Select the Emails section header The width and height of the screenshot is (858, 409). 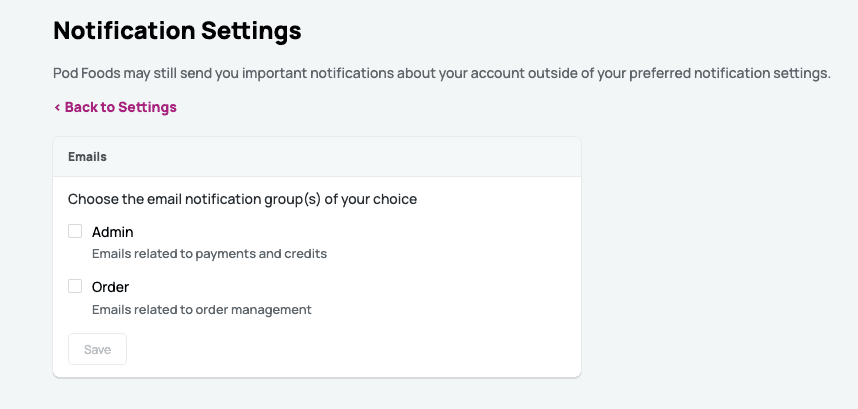(87, 157)
